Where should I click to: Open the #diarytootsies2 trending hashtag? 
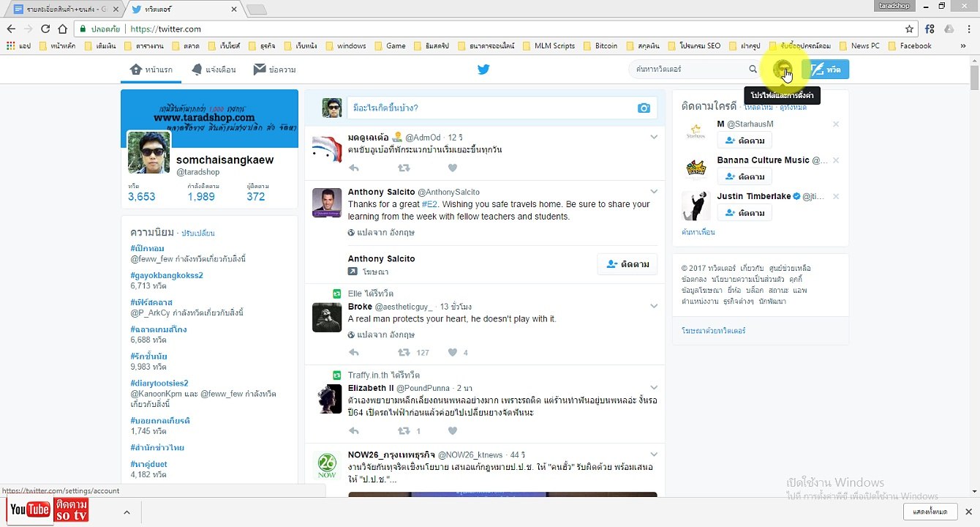(159, 383)
